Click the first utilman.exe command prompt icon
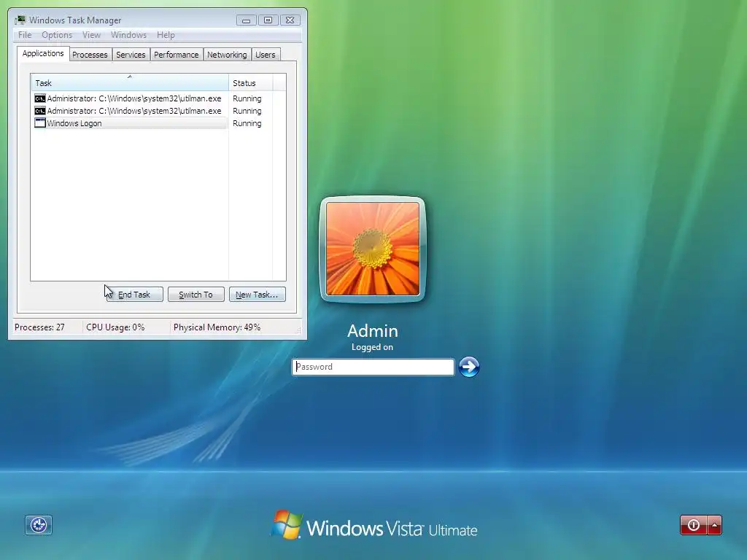 pos(40,98)
